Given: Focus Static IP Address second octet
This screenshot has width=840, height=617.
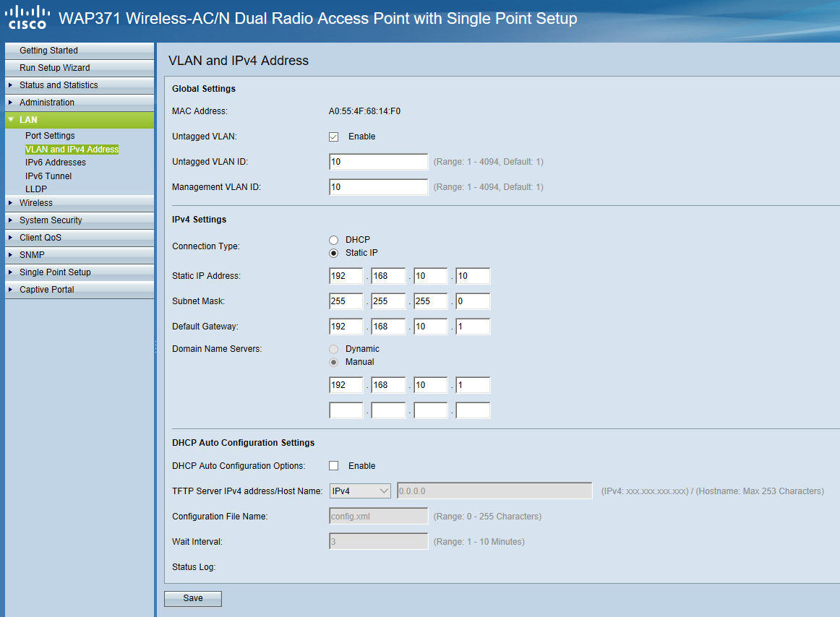Looking at the screenshot, I should (x=388, y=276).
